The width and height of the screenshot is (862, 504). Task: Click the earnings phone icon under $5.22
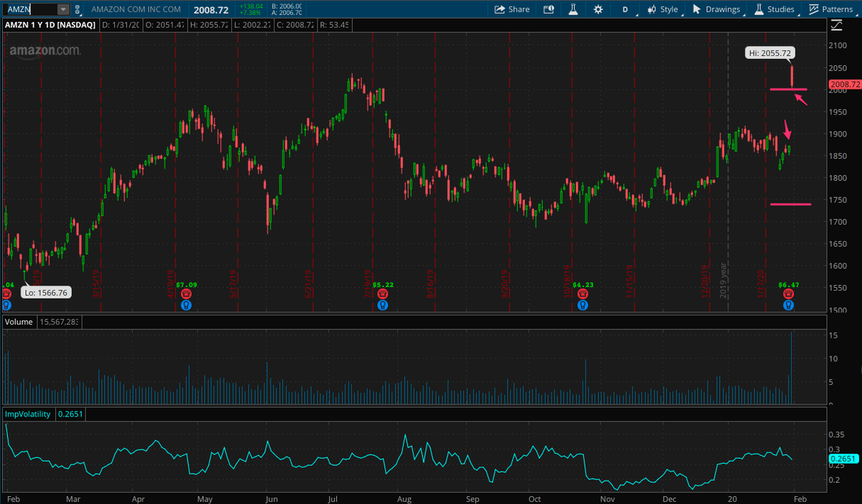(382, 294)
